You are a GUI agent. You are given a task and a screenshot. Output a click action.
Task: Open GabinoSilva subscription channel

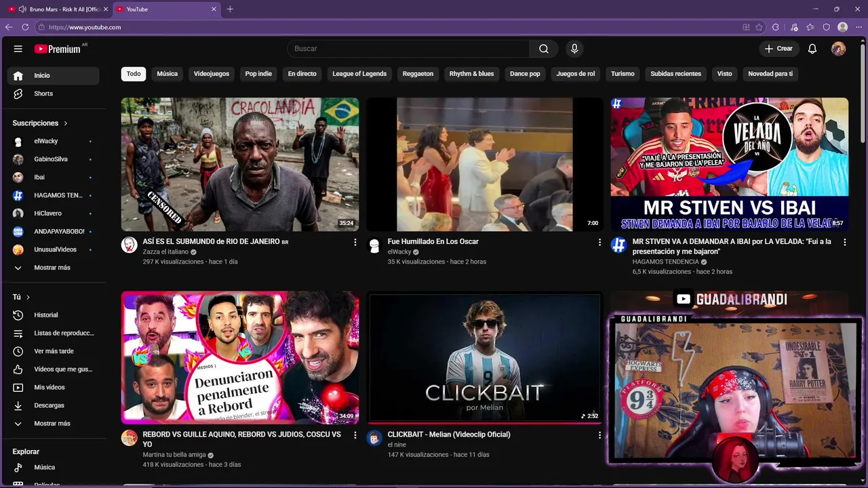pos(54,159)
